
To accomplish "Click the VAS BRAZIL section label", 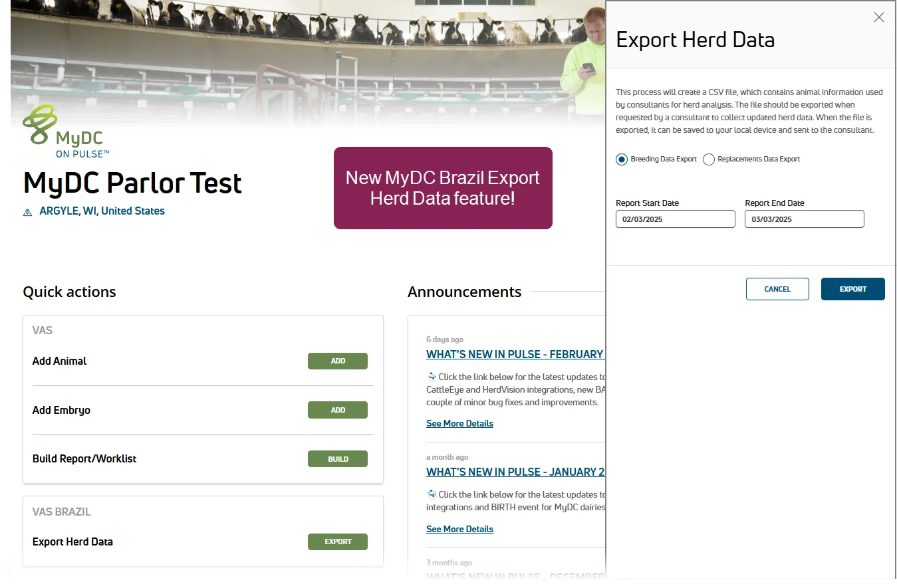I will pos(61,512).
